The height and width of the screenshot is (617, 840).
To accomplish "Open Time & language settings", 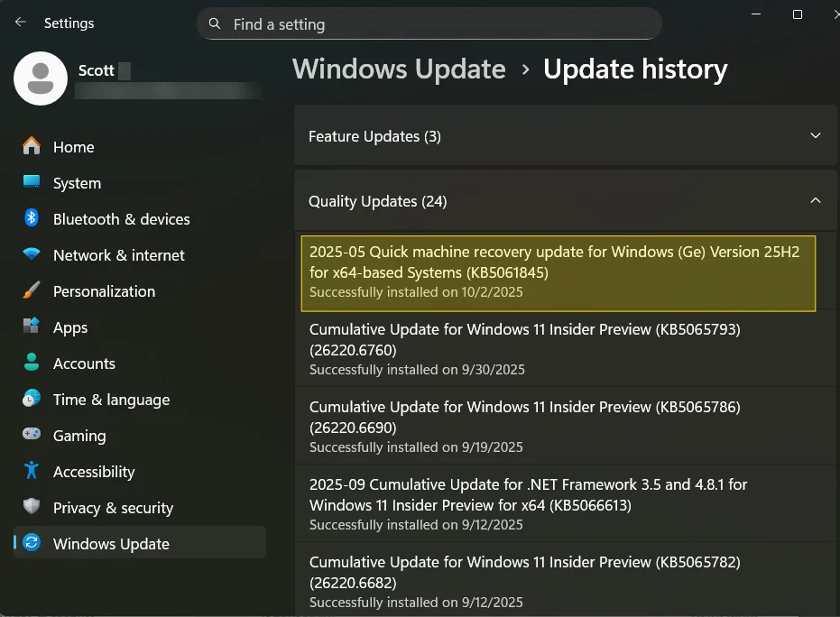I will click(x=139, y=400).
